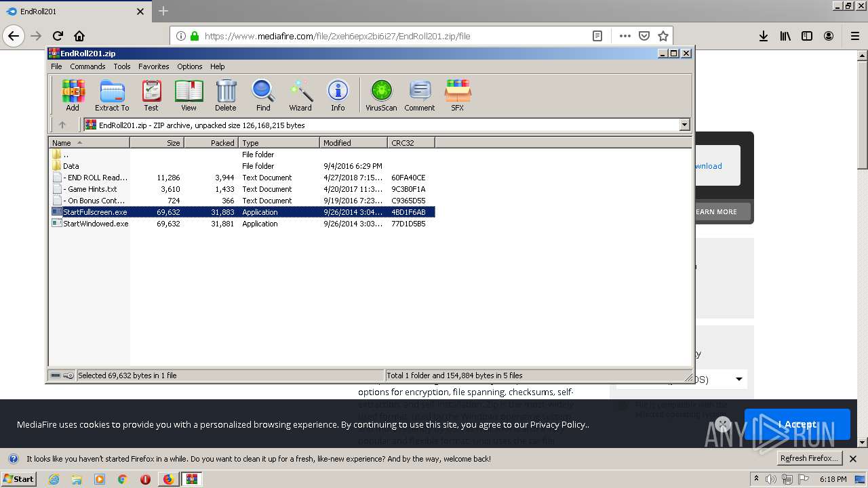This screenshot has height=488, width=868.
Task: Click the Extract To toolbar icon
Action: [112, 95]
